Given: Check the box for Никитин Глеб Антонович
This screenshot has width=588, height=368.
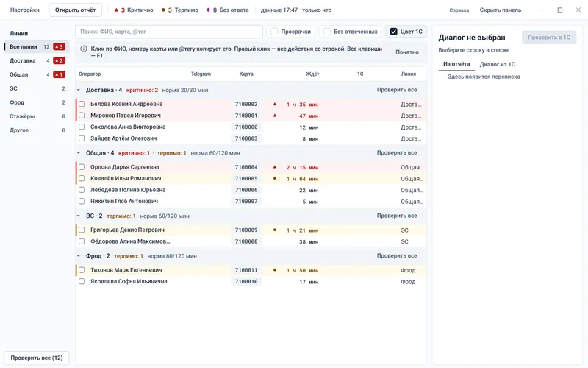Looking at the screenshot, I should (x=82, y=201).
